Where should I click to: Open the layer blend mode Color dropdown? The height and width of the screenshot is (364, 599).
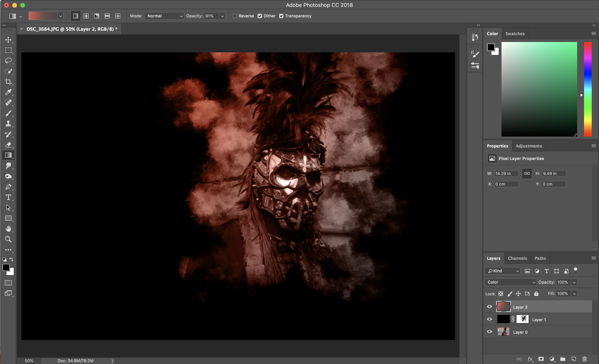pyautogui.click(x=510, y=282)
